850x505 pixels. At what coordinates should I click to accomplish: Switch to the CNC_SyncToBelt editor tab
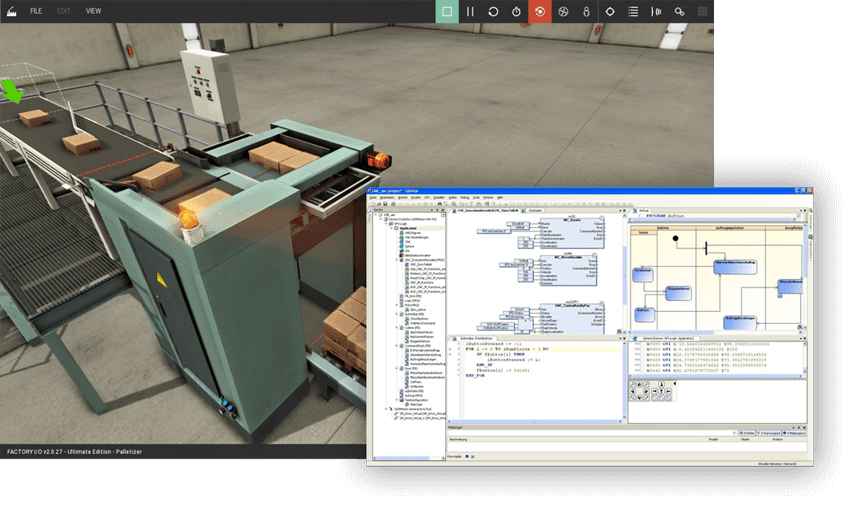(486, 210)
